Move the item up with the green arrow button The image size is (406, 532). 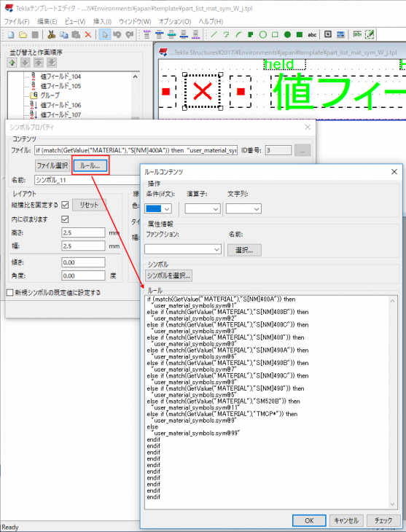tap(12, 63)
